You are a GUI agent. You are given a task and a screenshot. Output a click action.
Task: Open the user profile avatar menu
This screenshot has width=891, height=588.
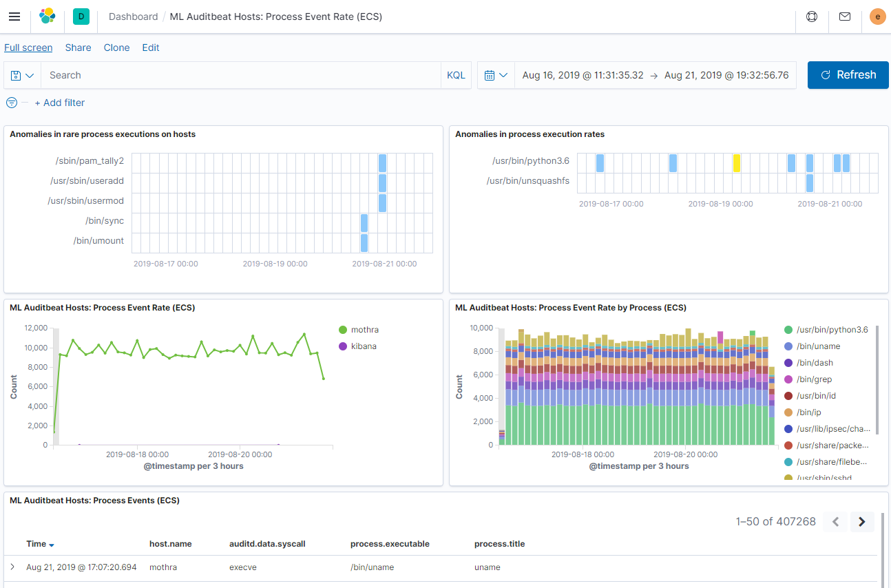pyautogui.click(x=877, y=17)
